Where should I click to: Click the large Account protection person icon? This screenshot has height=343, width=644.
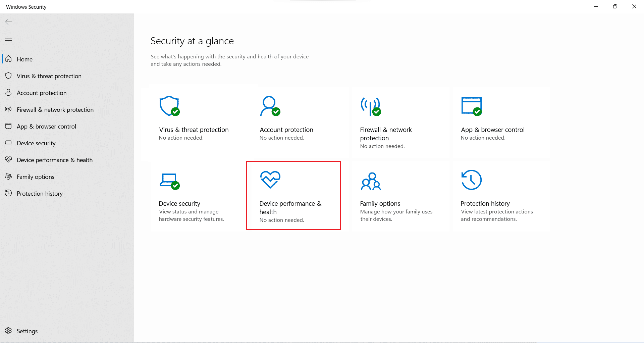(x=270, y=106)
